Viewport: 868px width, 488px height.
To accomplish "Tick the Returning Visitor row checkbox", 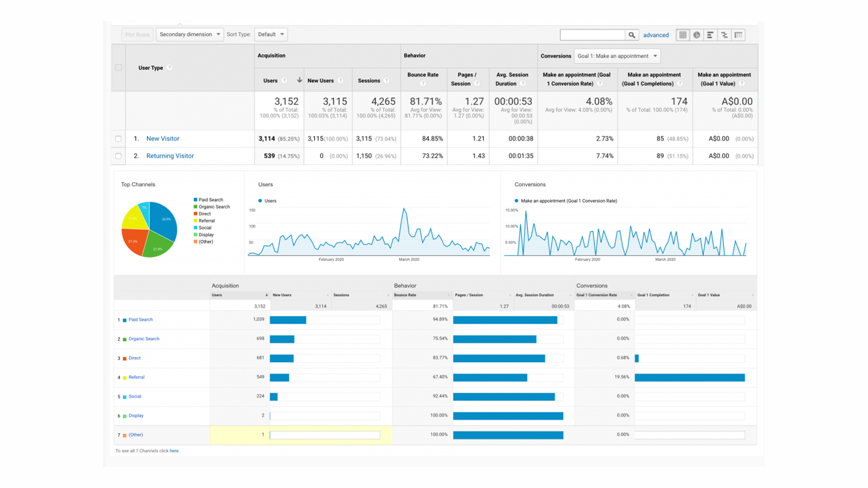I will click(x=118, y=156).
